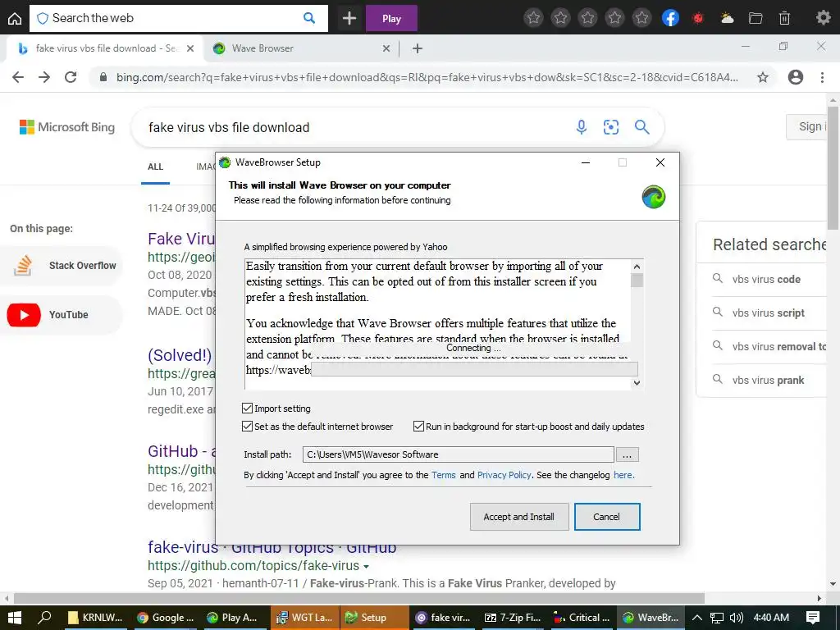This screenshot has height=630, width=840.
Task: Click the page vertical scrollbar thumb
Action: click(x=833, y=169)
